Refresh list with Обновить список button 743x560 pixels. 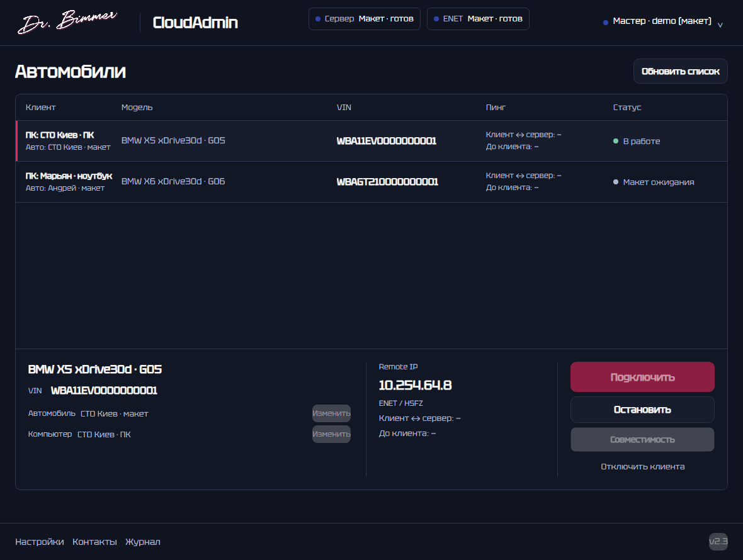[680, 71]
